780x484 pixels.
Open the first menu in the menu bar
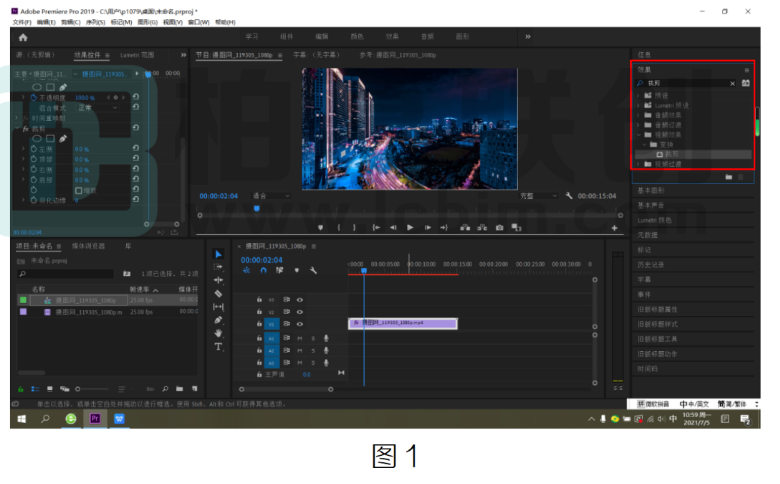coord(22,22)
